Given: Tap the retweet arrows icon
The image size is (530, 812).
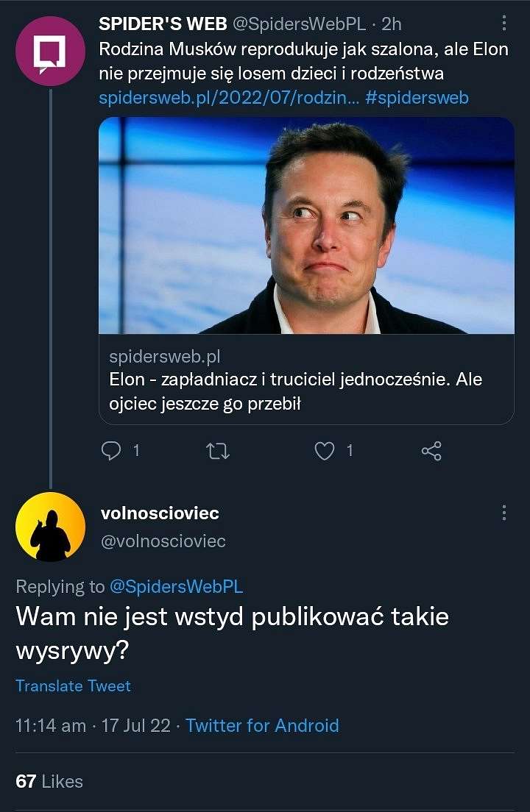Looking at the screenshot, I should pos(218,451).
